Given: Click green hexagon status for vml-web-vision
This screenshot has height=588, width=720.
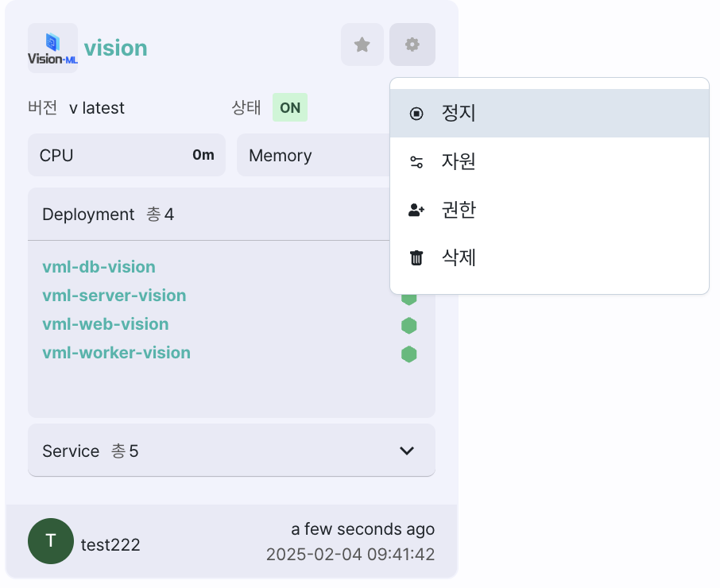Looking at the screenshot, I should (x=409, y=325).
